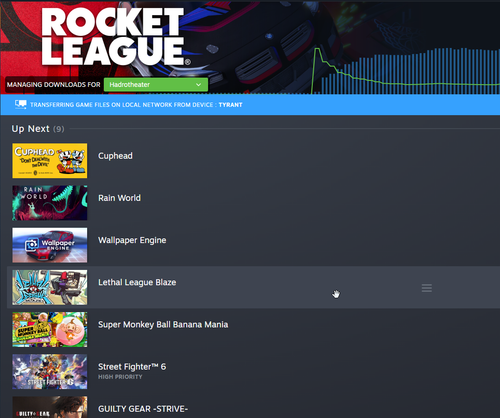Screen dimensions: 500x418
Task: Open the Hadrotheater device dropdown
Action: click(156, 85)
